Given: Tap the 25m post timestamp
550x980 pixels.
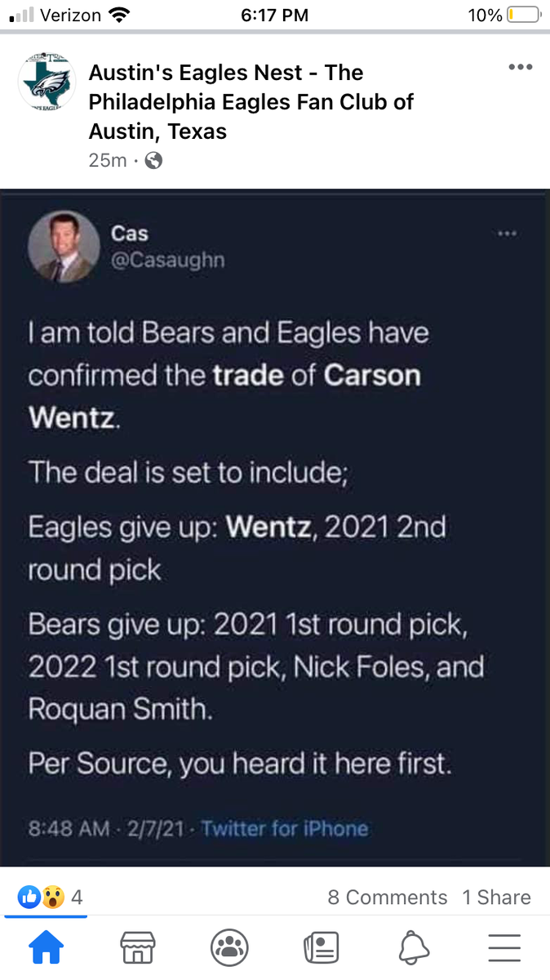Looking at the screenshot, I should [107, 161].
